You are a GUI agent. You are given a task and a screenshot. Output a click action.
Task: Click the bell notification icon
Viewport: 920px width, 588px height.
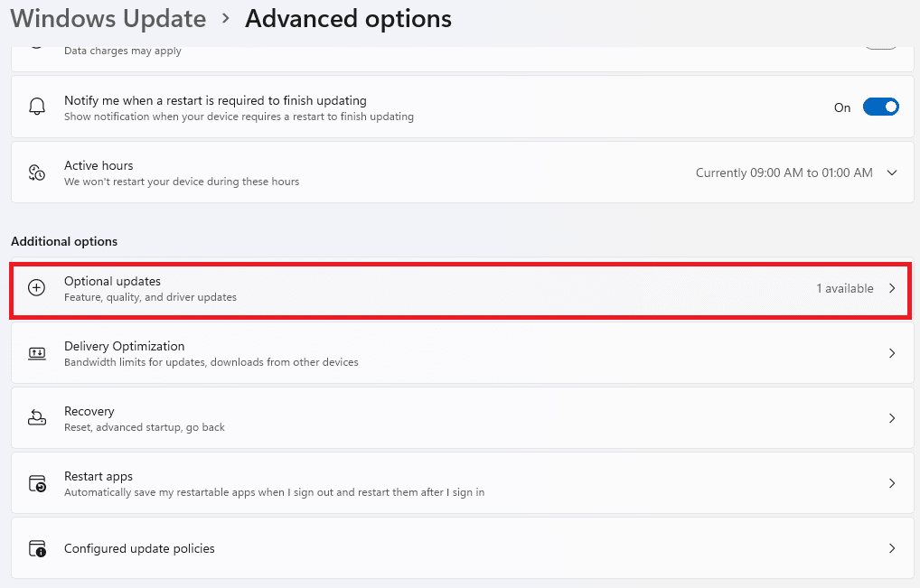[x=37, y=107]
